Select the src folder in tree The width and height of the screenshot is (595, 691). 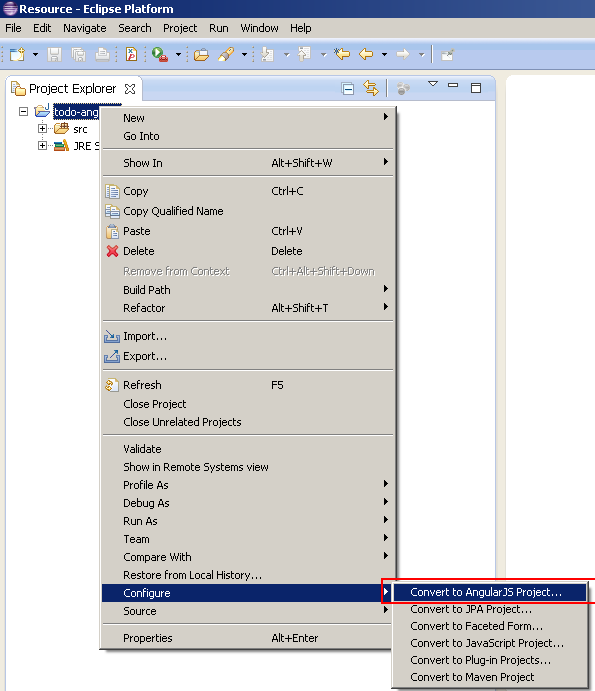[x=80, y=129]
